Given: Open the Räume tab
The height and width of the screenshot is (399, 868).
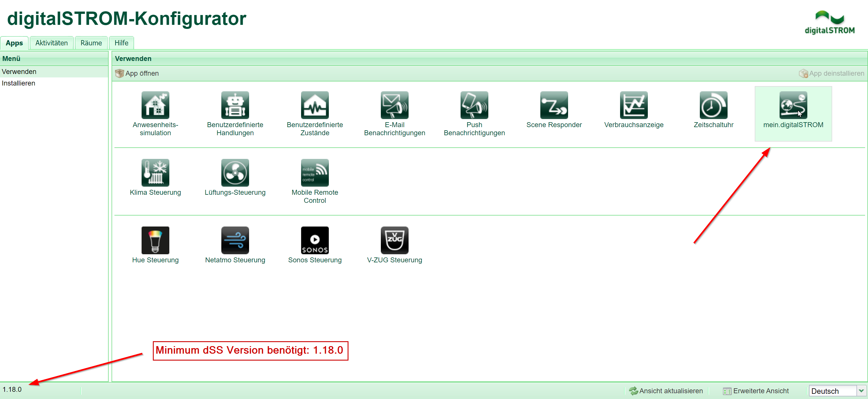Looking at the screenshot, I should (x=91, y=43).
